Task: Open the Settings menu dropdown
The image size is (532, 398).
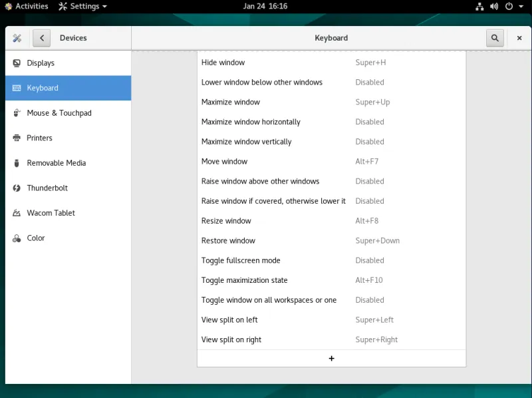Action: tap(82, 6)
